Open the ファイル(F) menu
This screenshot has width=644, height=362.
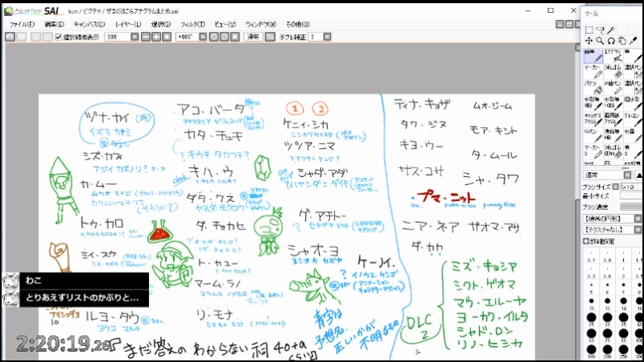point(23,25)
